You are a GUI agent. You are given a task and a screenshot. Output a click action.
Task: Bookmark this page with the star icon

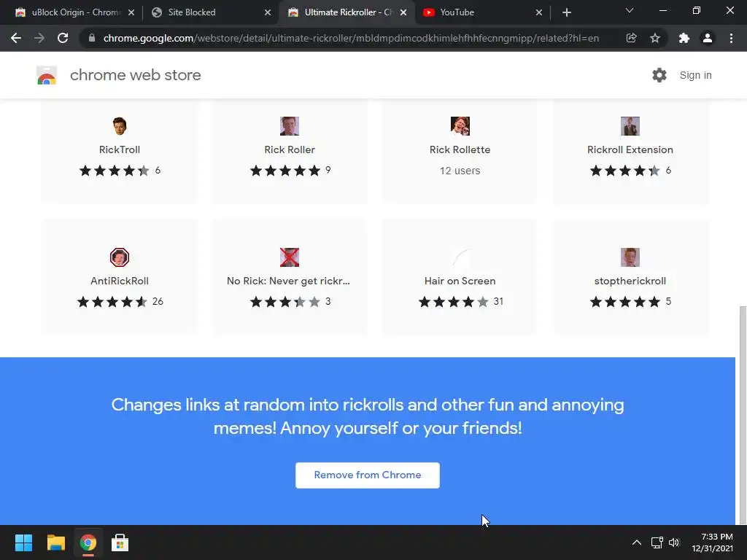click(x=655, y=38)
